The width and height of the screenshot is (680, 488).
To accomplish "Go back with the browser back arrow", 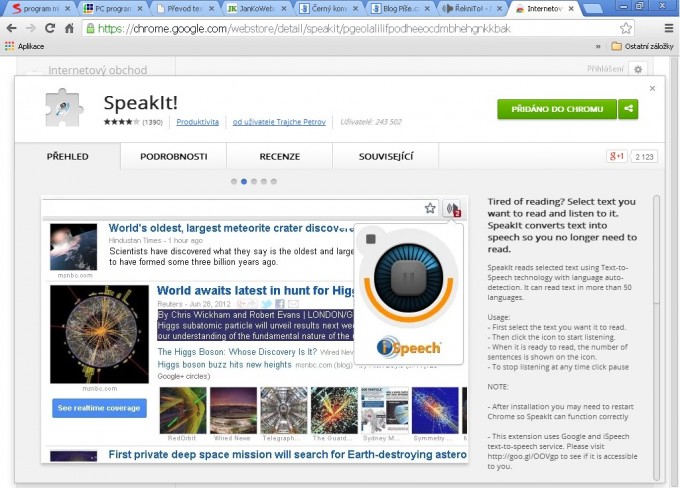I will (x=11, y=29).
